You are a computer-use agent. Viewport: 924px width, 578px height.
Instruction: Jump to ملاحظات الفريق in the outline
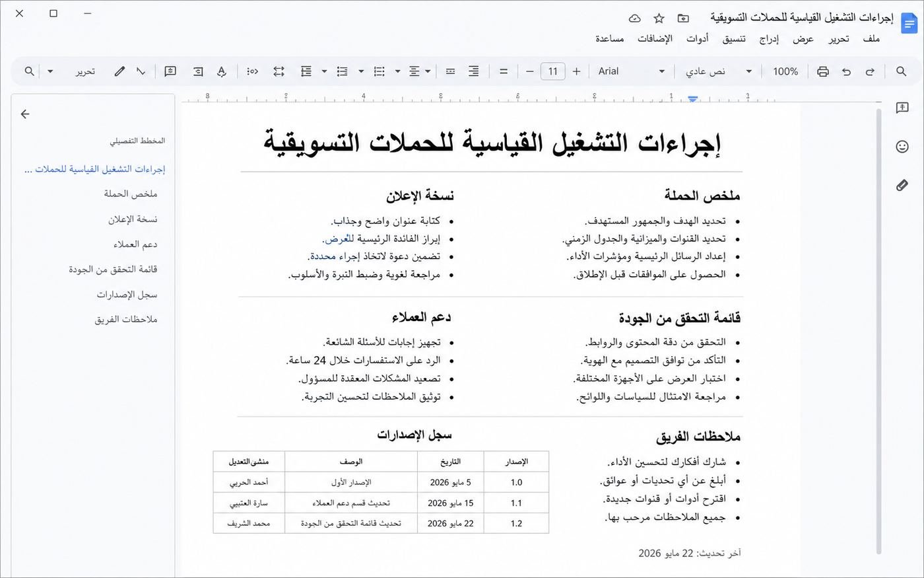click(125, 319)
